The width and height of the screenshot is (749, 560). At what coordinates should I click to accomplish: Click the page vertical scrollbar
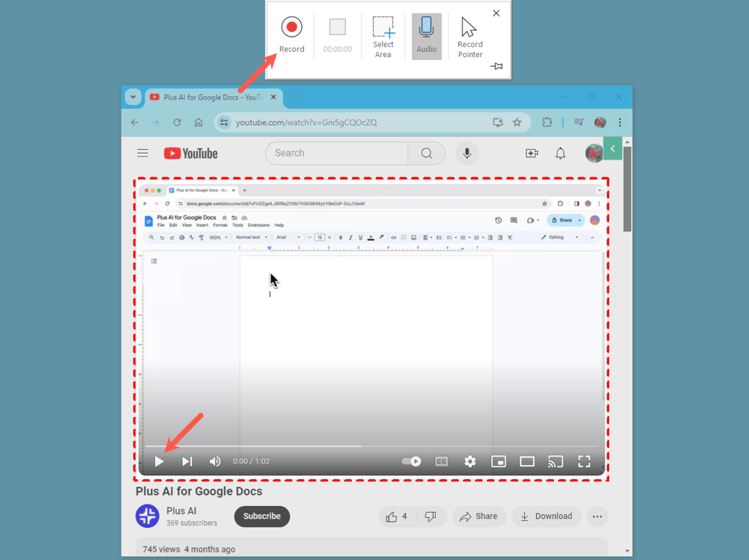pyautogui.click(x=627, y=189)
